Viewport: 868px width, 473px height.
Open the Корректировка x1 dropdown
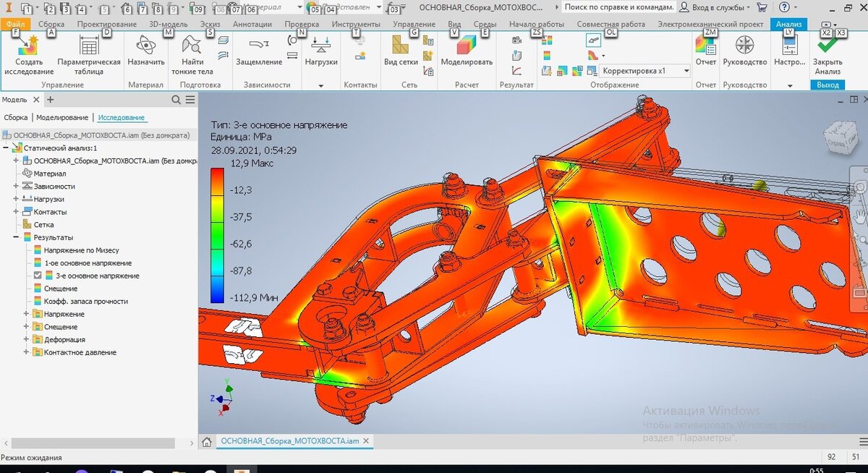pos(645,71)
